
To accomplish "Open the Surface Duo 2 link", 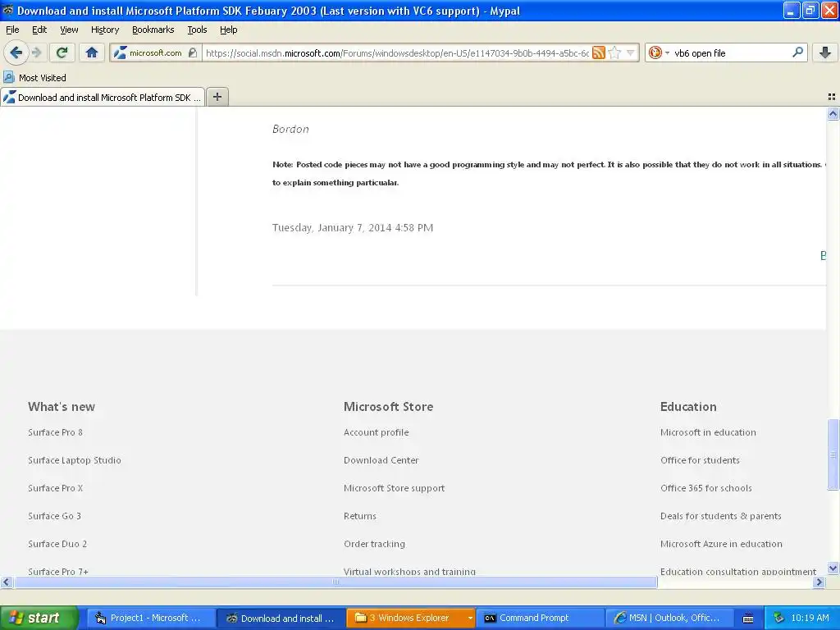I will point(57,544).
